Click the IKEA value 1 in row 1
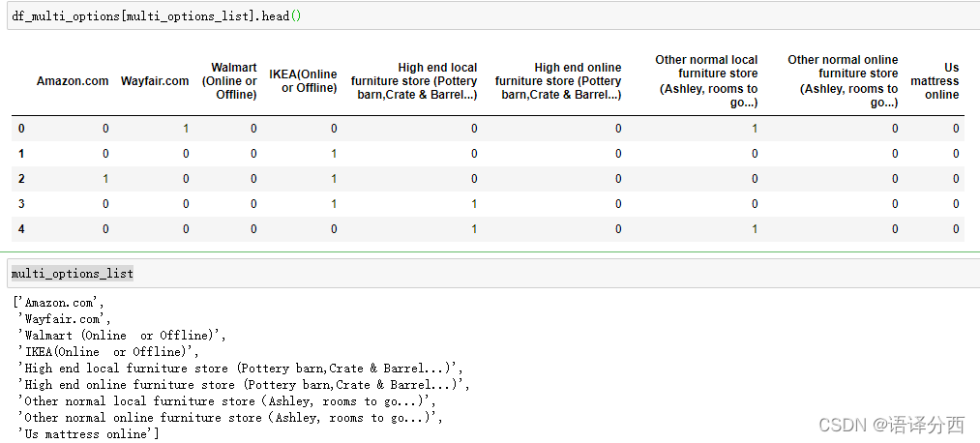980x443 pixels. point(334,154)
